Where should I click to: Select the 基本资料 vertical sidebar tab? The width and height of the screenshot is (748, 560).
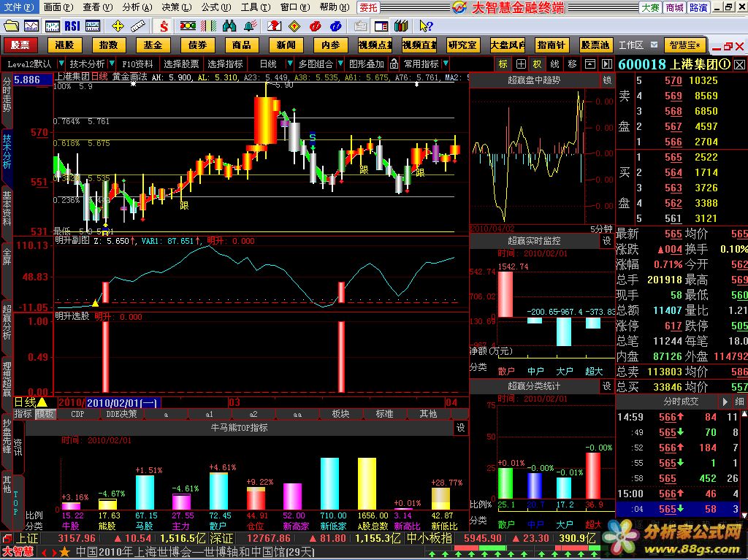[7, 209]
